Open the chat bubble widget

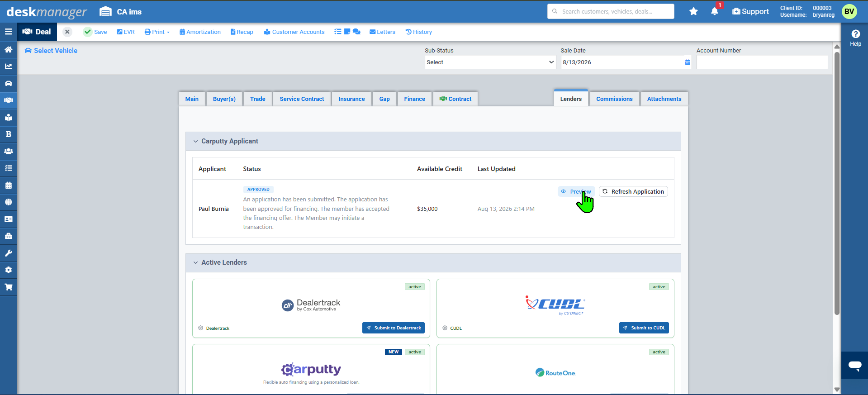tap(854, 365)
